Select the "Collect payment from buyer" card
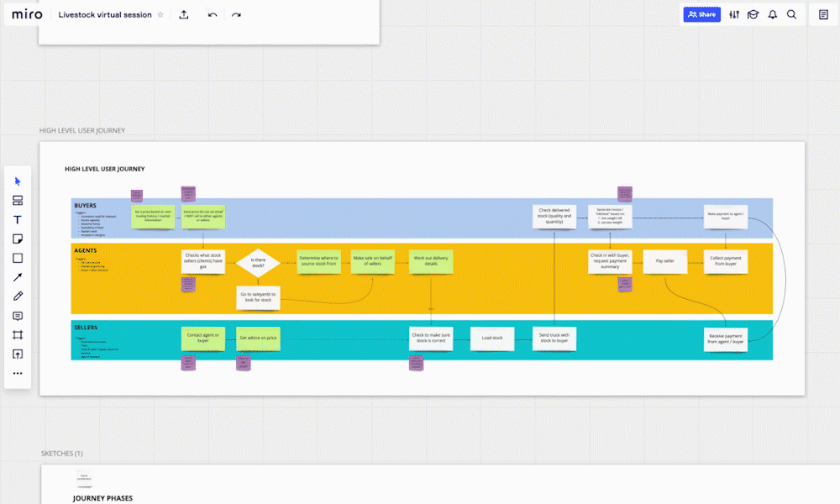 726,261
